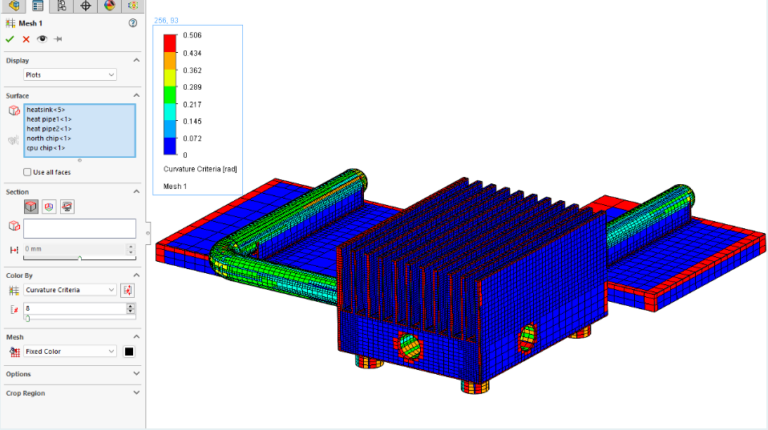Confirm mesh plot with green checkmark
Viewport: 768px width, 430px height.
click(x=10, y=39)
